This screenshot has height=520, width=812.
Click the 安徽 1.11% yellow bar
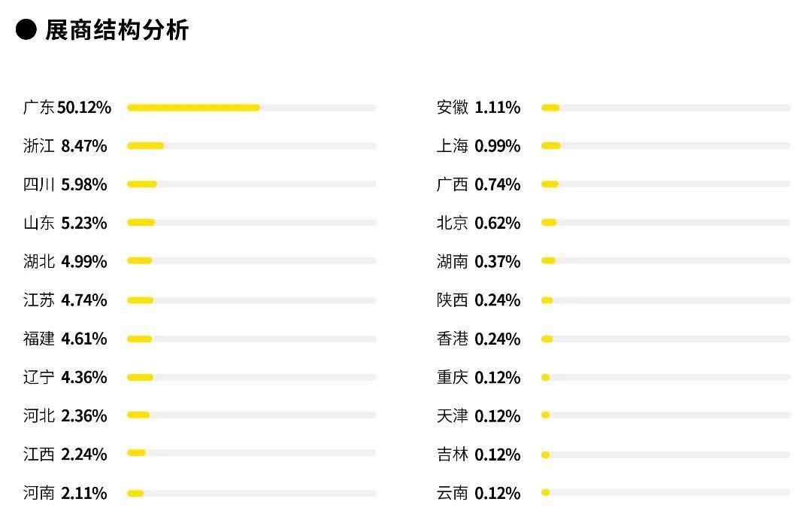pyautogui.click(x=550, y=108)
